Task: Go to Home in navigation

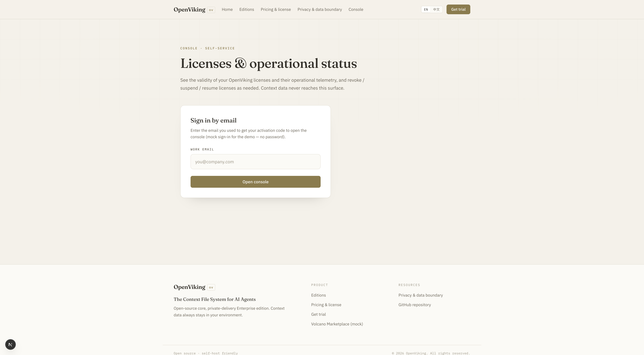Action: click(227, 10)
